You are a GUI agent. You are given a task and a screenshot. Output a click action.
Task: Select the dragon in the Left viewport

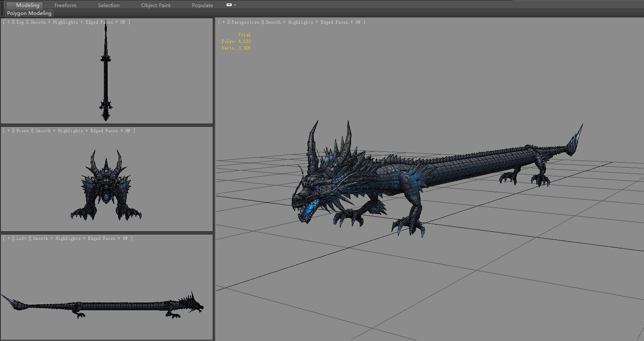click(103, 306)
